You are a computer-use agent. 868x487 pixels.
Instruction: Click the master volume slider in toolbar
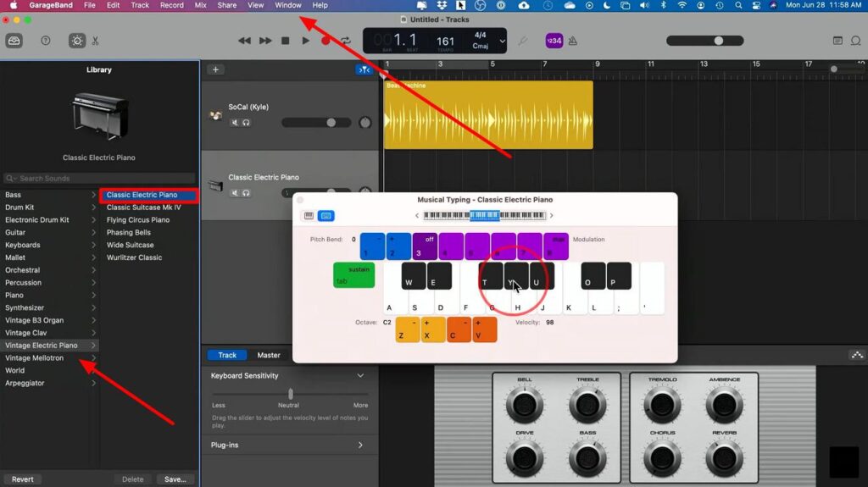click(x=718, y=41)
